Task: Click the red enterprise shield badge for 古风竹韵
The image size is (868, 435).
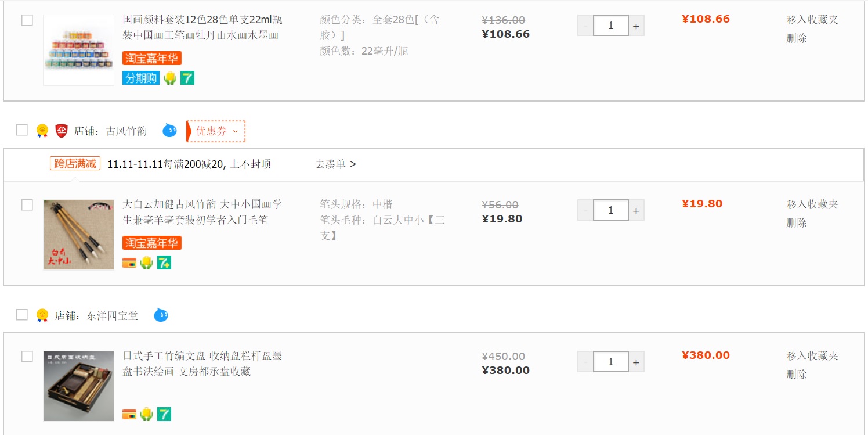Action: point(62,131)
